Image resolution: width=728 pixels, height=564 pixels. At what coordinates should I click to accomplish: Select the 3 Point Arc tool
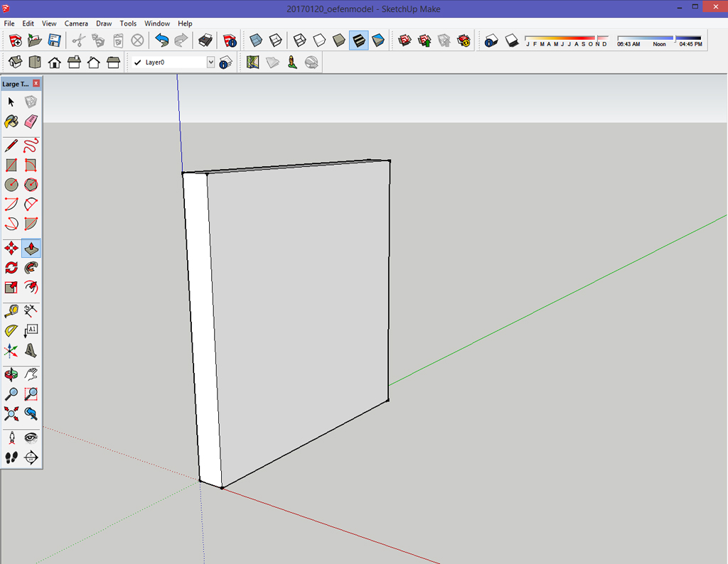tap(11, 224)
